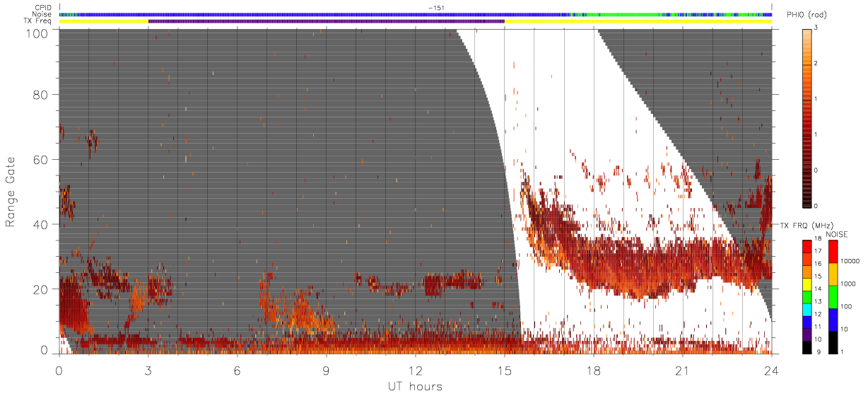Click the "20" tick on the Range Gate axis

point(40,289)
